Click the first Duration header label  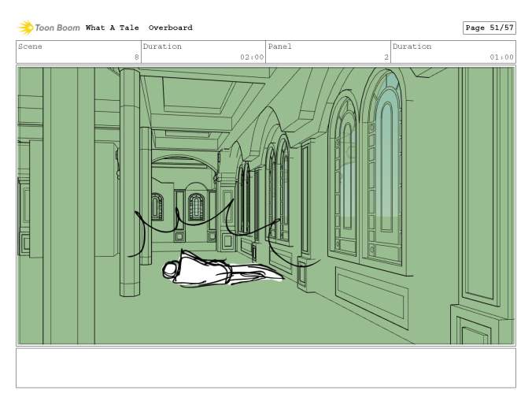pos(162,46)
